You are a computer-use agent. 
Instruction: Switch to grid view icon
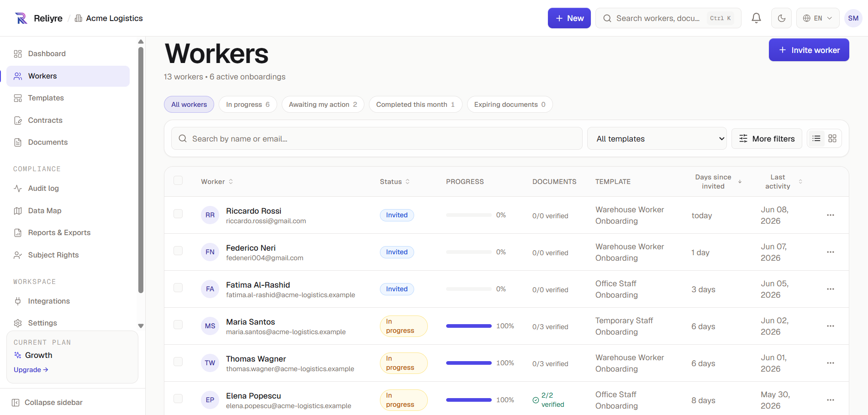click(832, 138)
